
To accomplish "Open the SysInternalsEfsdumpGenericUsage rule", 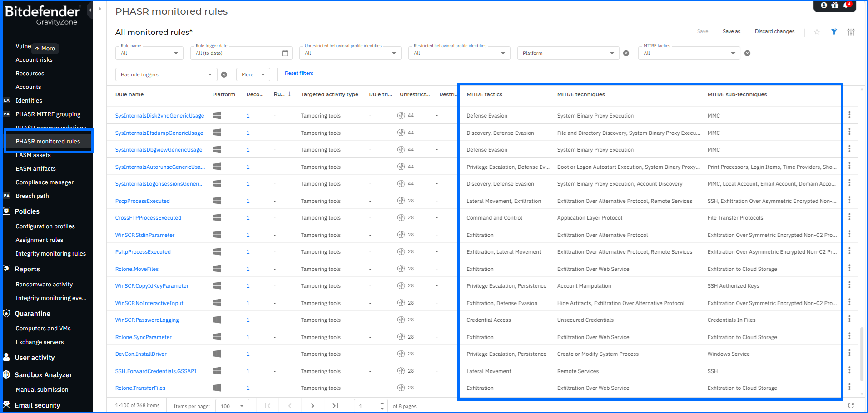I will pyautogui.click(x=159, y=133).
